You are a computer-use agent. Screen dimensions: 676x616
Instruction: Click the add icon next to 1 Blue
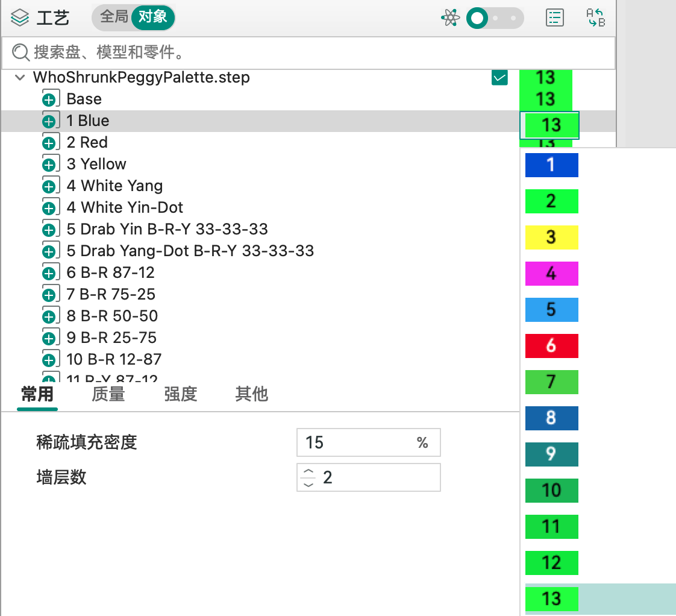point(50,121)
